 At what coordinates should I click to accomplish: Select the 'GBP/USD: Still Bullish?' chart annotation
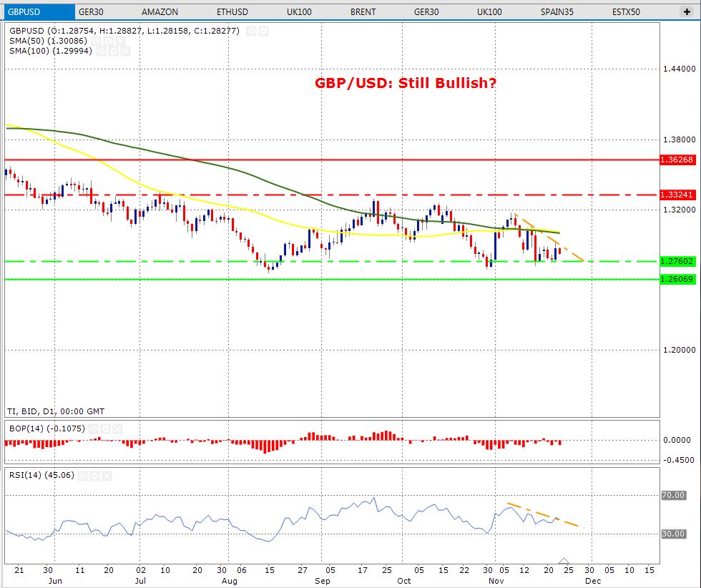406,83
